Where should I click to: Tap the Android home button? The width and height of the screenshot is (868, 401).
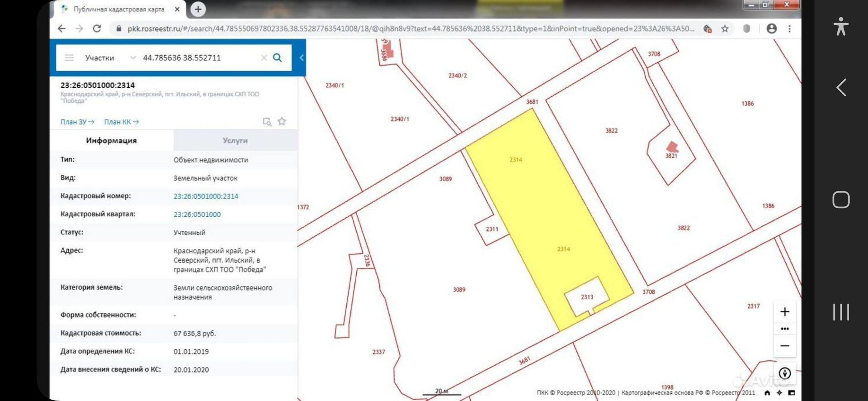pyautogui.click(x=841, y=200)
